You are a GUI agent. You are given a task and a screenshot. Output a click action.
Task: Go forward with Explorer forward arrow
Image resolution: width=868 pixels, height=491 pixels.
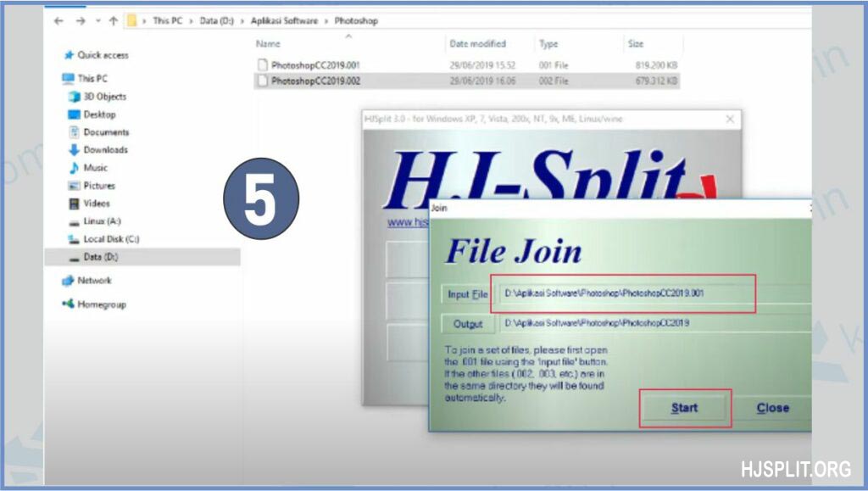click(x=81, y=21)
